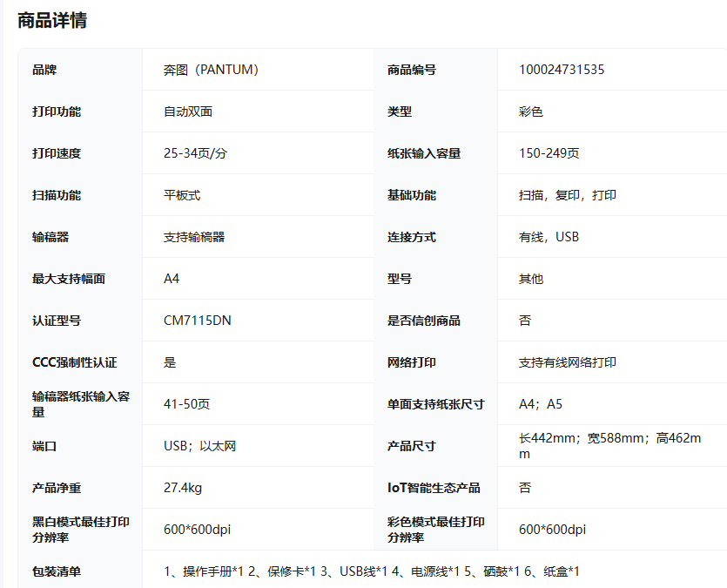
Task: Click the 彩色 type value
Action: 531,112
